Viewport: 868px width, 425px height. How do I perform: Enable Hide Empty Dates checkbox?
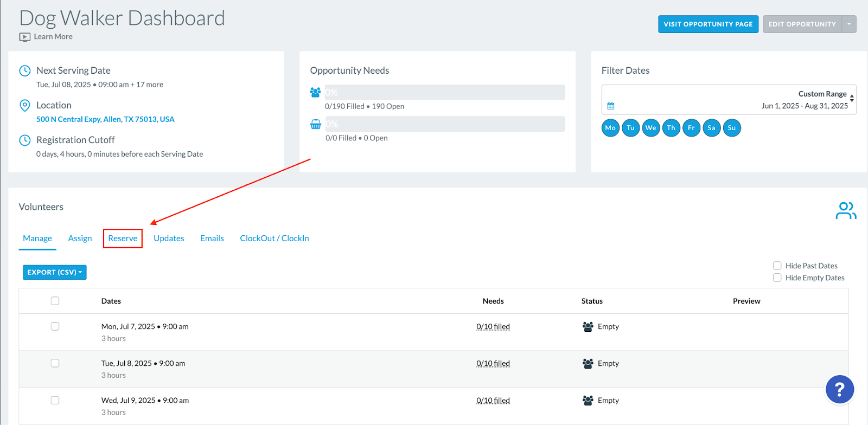pos(777,278)
